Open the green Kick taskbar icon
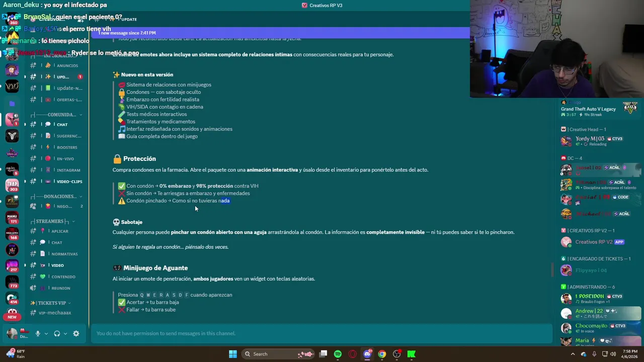 point(412,354)
